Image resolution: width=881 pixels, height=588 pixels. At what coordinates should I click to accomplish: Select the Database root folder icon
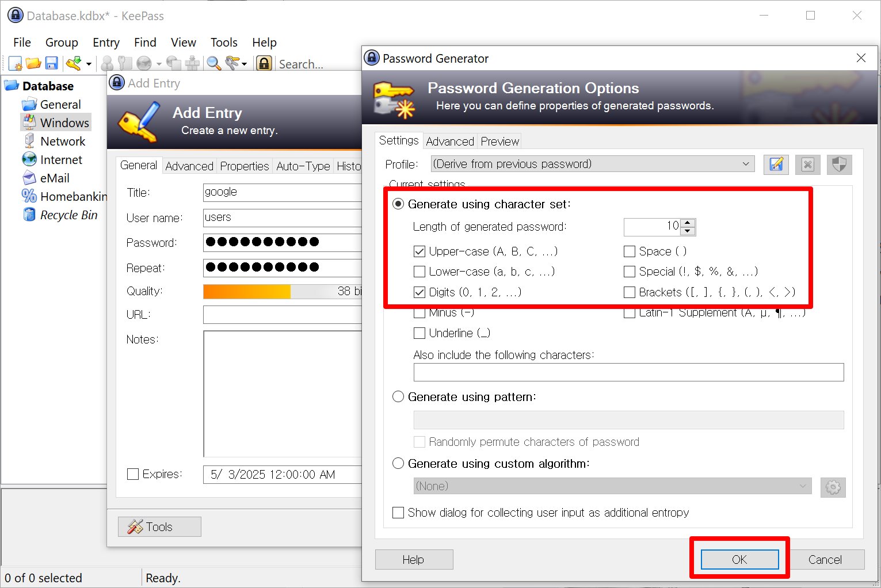coord(12,86)
